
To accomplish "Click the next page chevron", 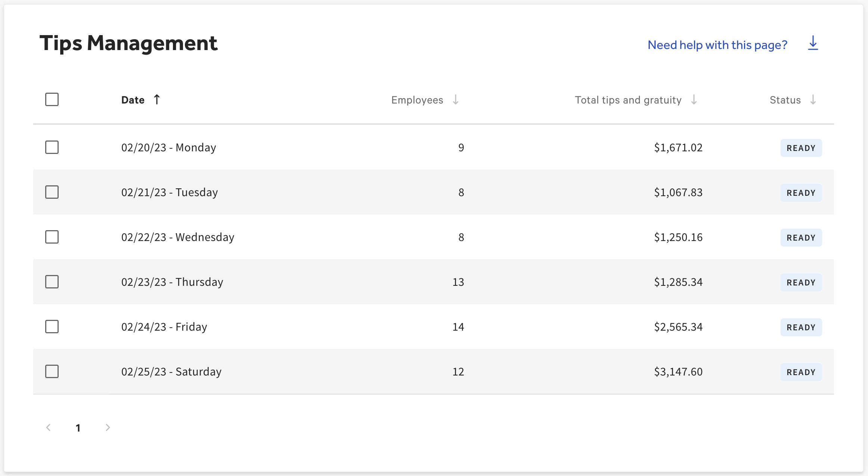I will pyautogui.click(x=108, y=427).
